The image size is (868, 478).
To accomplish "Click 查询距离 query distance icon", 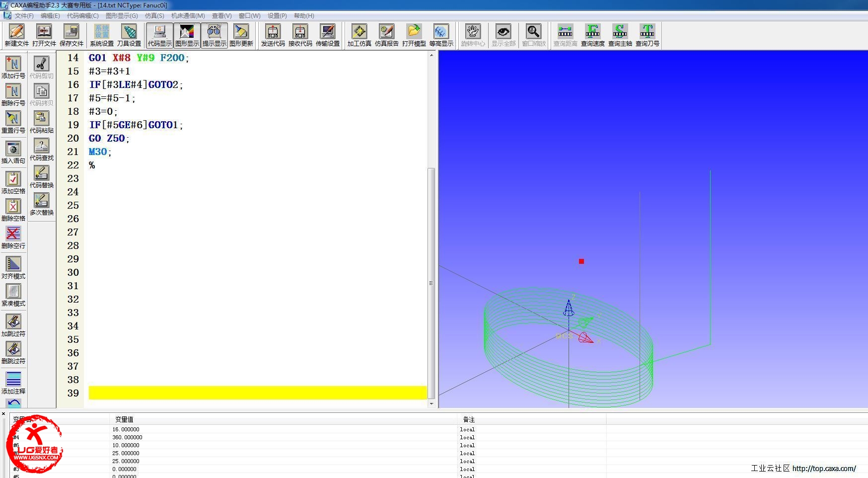I will pyautogui.click(x=565, y=35).
